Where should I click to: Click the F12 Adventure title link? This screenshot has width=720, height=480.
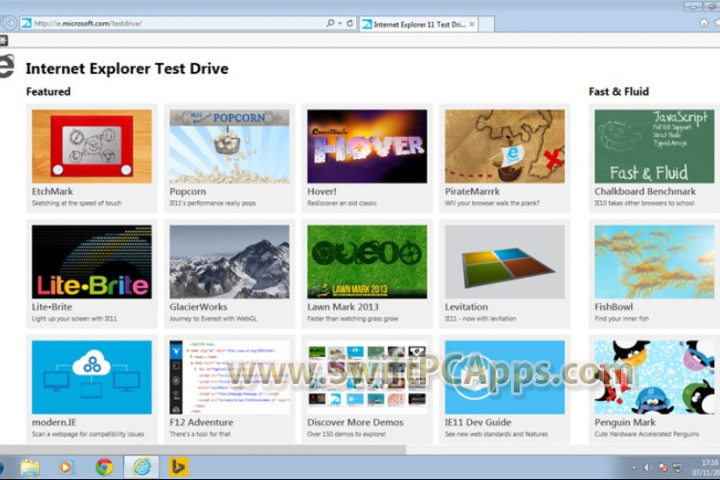click(201, 422)
